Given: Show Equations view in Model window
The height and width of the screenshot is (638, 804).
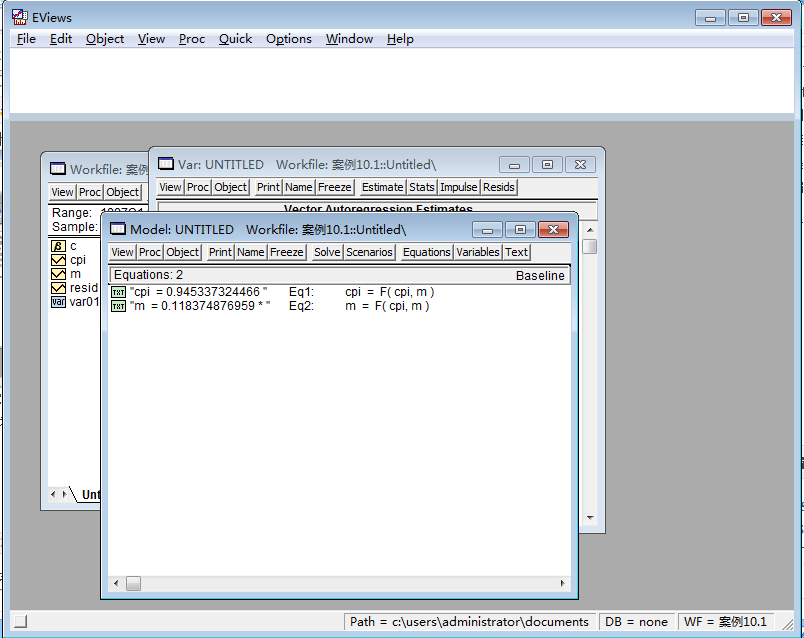Looking at the screenshot, I should pyautogui.click(x=426, y=252).
